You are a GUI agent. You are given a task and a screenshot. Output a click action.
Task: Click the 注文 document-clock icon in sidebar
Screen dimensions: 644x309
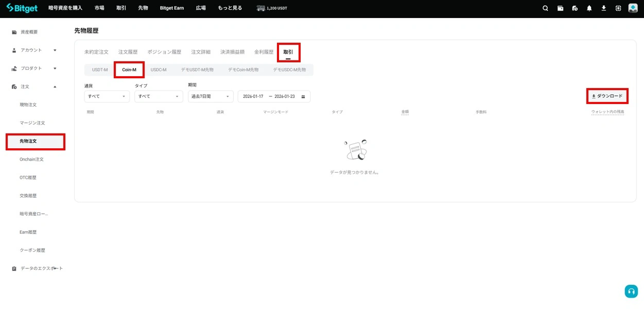pyautogui.click(x=14, y=87)
